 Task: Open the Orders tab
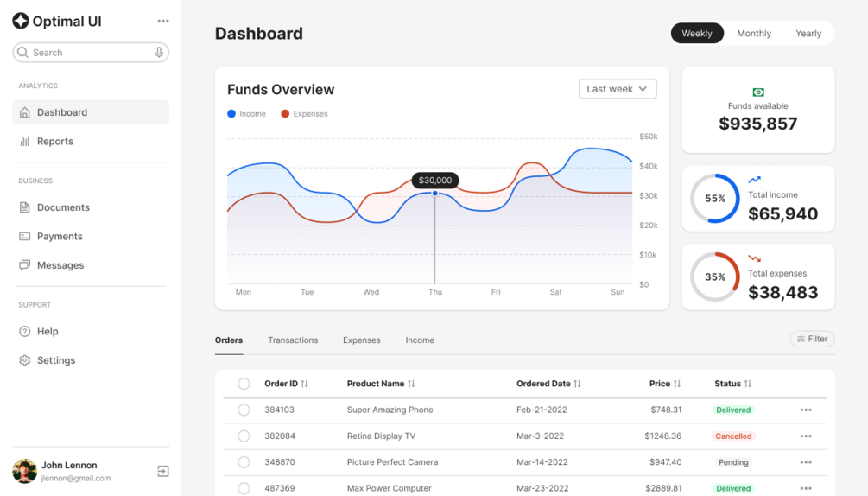coord(229,340)
